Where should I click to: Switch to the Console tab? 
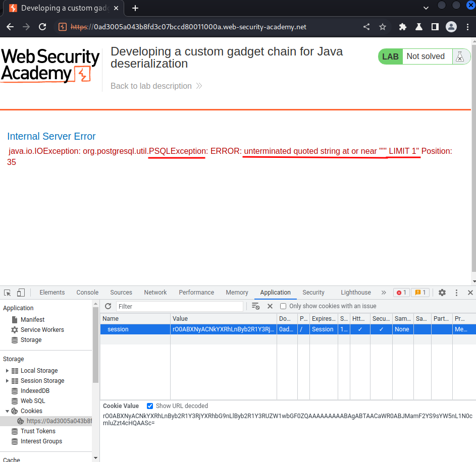[87, 293]
